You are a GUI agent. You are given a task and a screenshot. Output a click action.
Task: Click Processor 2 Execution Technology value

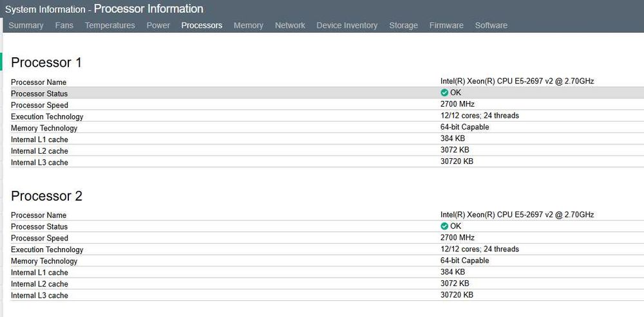click(480, 249)
